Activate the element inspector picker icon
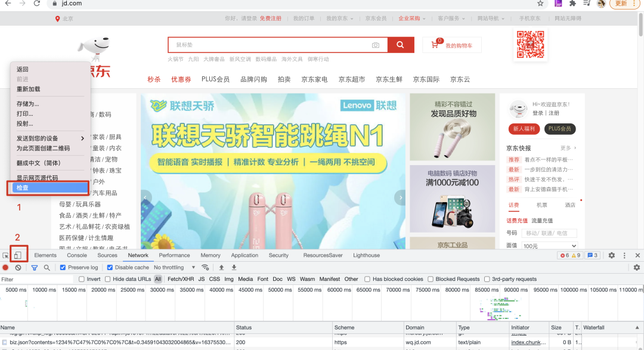The width and height of the screenshot is (644, 350). 6,255
